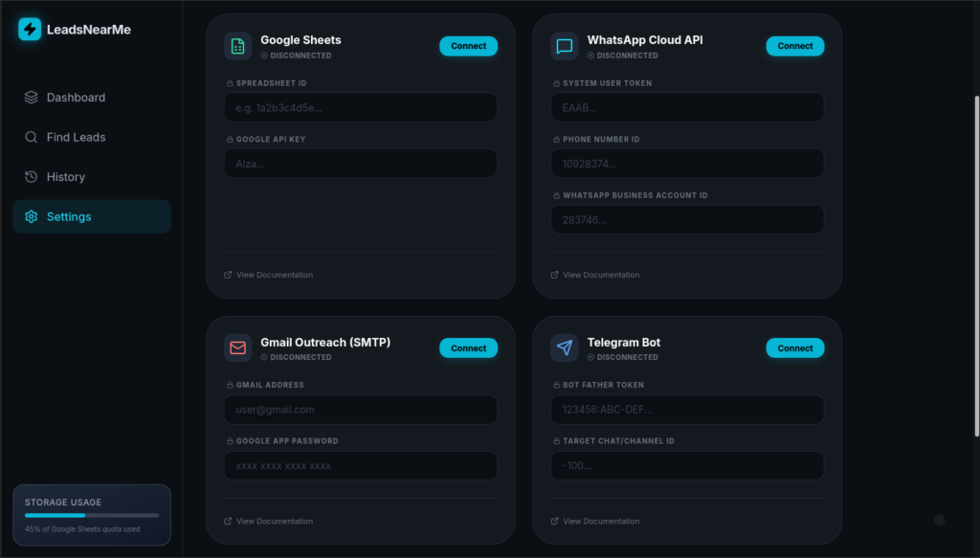Select the Settings menu item
980x558 pixels.
coord(92,217)
